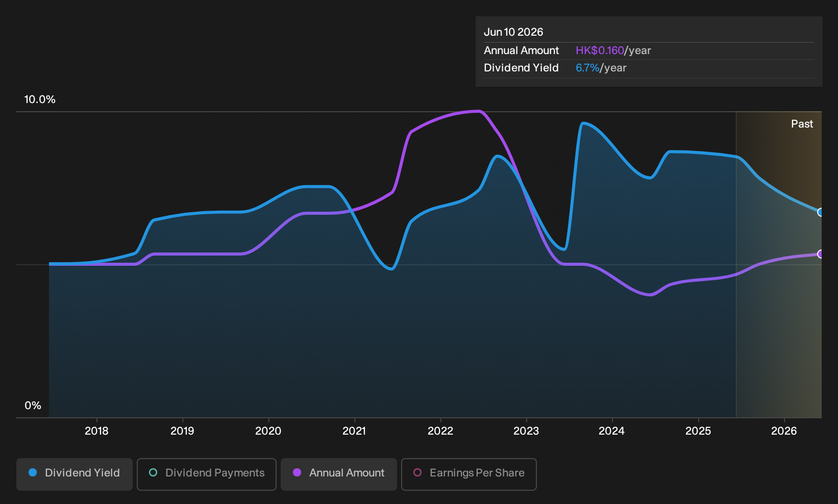838x504 pixels.
Task: Click the 2026 axis label
Action: (784, 431)
